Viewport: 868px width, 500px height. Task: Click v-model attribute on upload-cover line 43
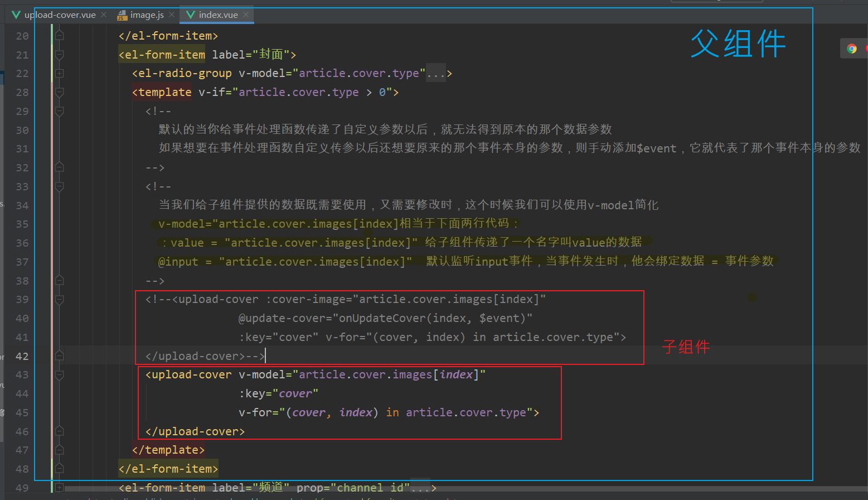pos(362,375)
